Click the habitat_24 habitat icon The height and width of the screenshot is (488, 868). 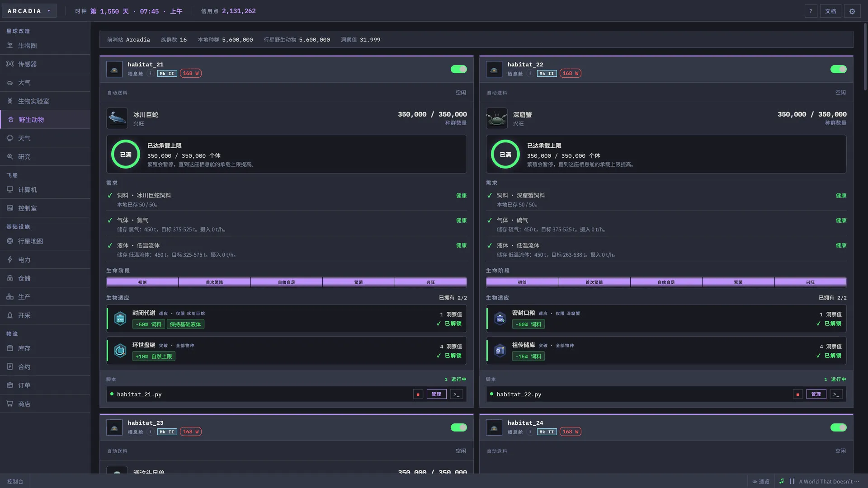pyautogui.click(x=494, y=427)
